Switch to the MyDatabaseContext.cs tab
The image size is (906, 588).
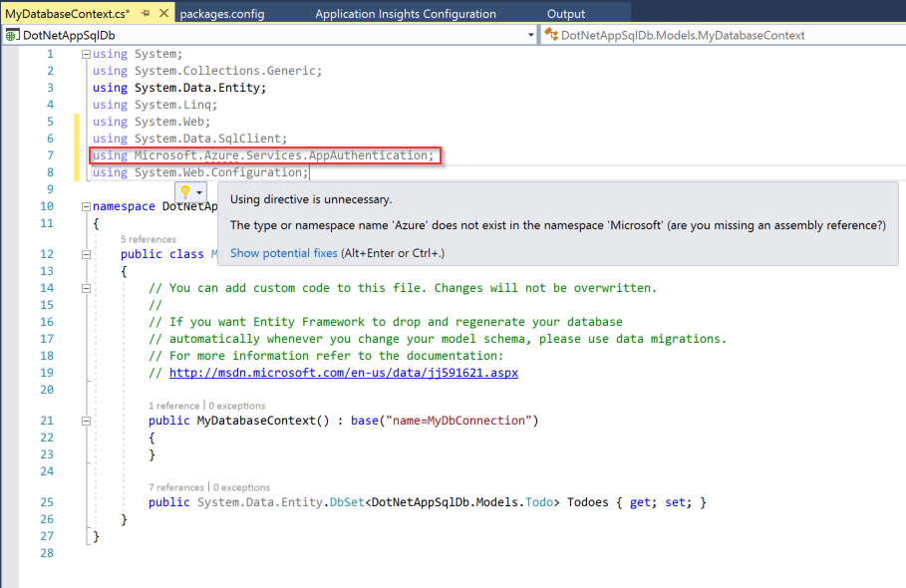pos(68,13)
